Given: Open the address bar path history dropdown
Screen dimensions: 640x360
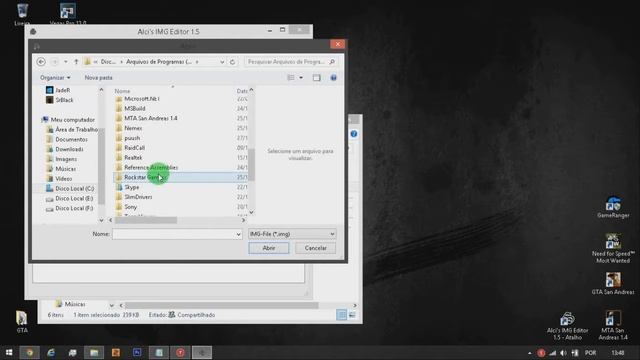Looking at the screenshot, I should click(222, 62).
